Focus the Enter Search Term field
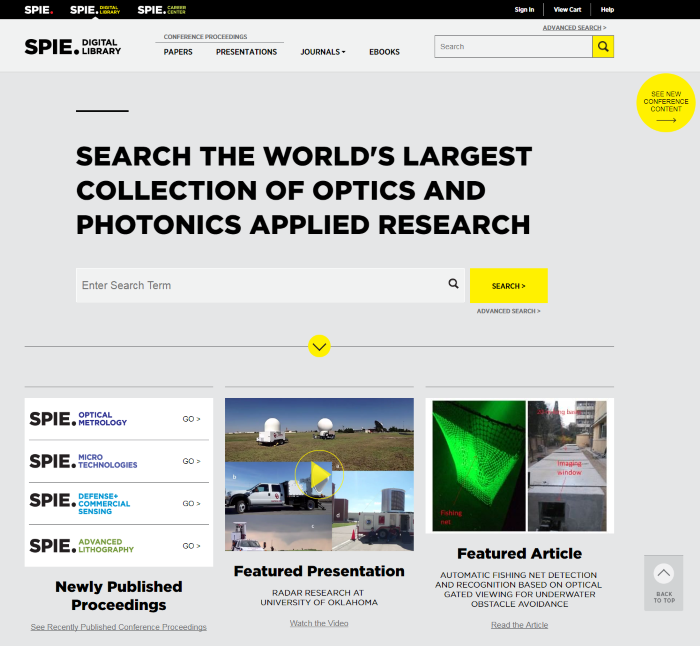Viewport: 700px width, 646px height. pyautogui.click(x=270, y=285)
